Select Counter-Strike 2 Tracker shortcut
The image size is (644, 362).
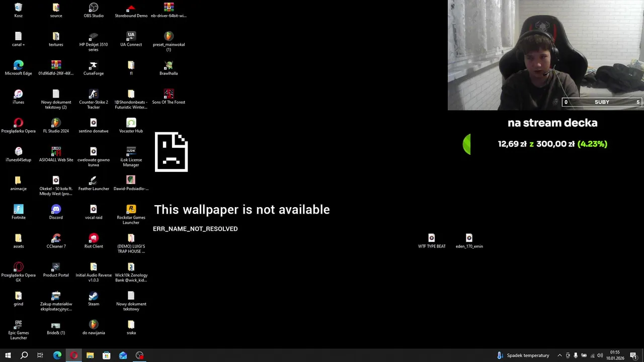click(x=94, y=100)
